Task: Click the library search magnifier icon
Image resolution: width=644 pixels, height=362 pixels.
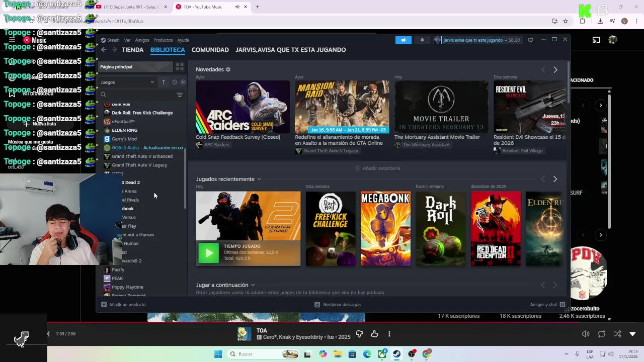Action: click(x=103, y=95)
